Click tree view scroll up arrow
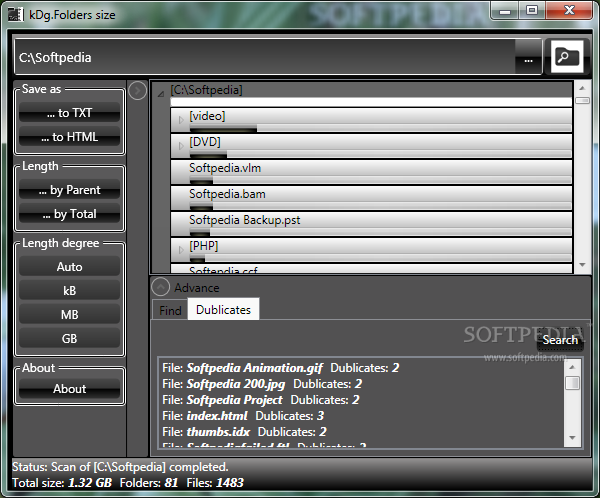This screenshot has height=498, width=600. pyautogui.click(x=582, y=88)
